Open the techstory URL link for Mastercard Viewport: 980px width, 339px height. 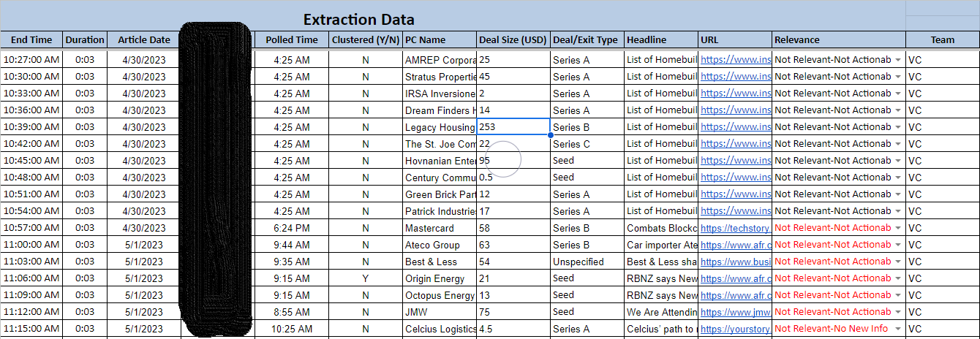[736, 228]
